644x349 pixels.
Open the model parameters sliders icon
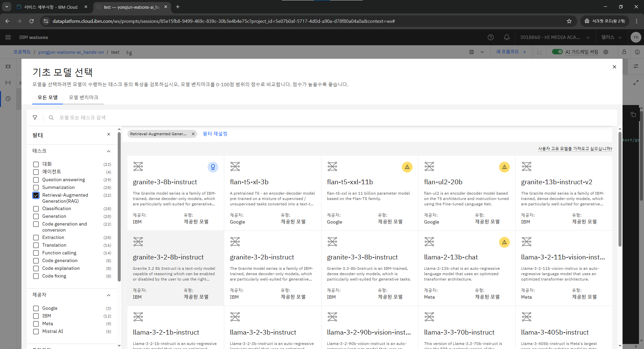(x=636, y=66)
